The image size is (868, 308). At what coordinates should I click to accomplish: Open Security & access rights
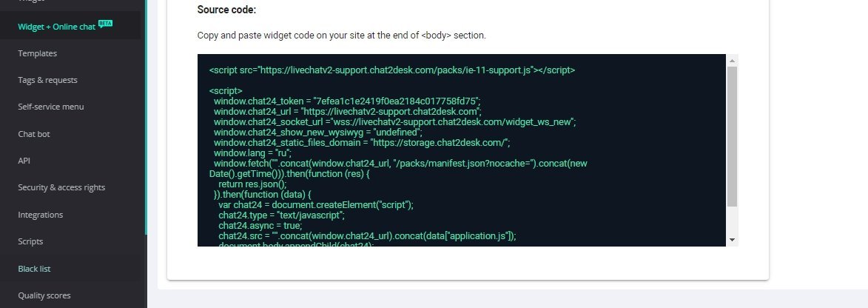click(61, 188)
